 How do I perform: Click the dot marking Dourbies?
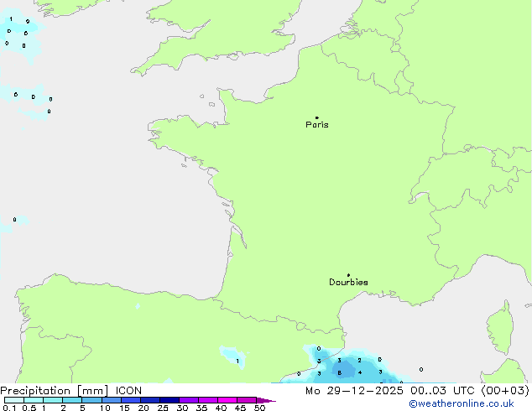point(348,275)
